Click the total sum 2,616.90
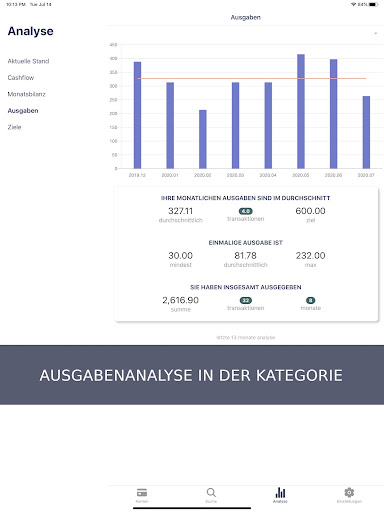The height and width of the screenshot is (512, 384). point(180,300)
